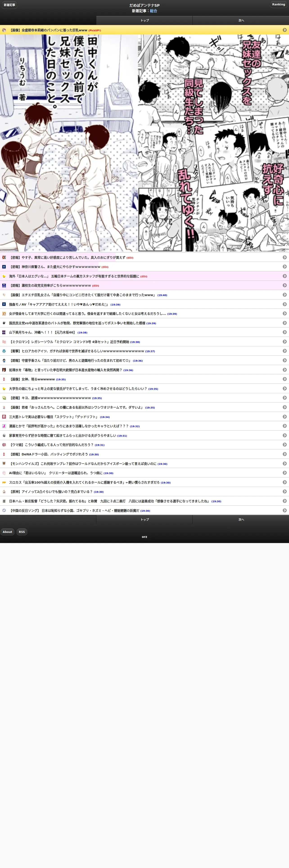Click the arrow icon on 女神、現る row
Image resolution: width=289 pixels, height=868 pixels.
coord(285,379)
